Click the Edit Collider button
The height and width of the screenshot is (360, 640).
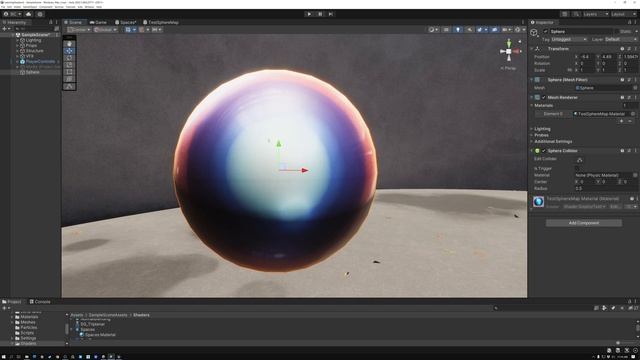coord(580,160)
